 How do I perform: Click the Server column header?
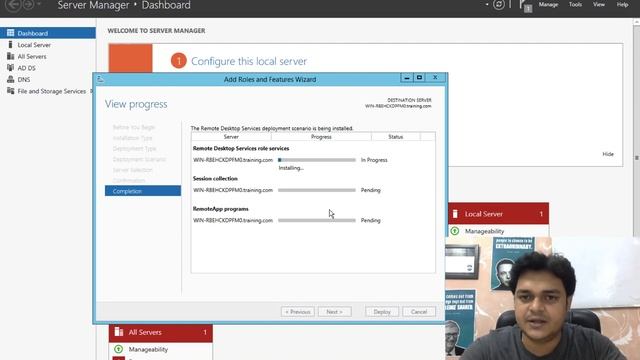click(x=231, y=137)
